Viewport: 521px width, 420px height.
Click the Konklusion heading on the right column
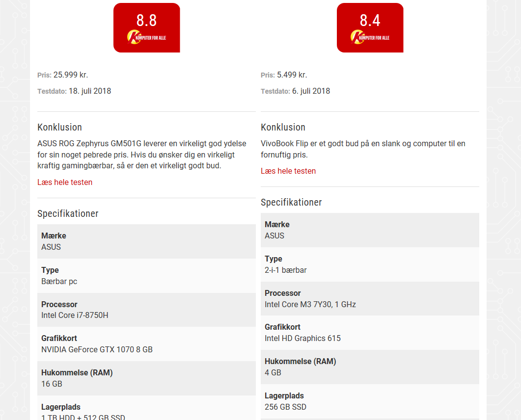(283, 127)
